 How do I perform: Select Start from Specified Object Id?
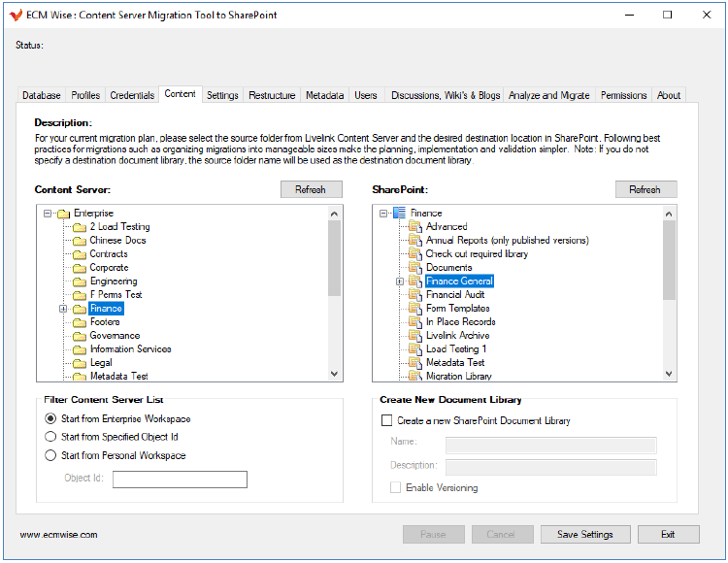pos(51,438)
